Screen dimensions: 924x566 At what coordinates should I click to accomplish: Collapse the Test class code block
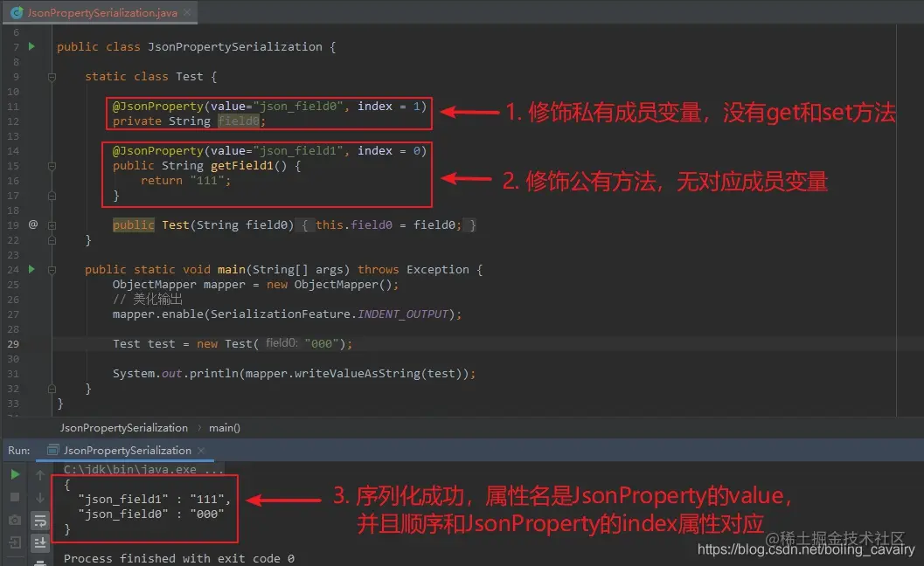pos(52,76)
